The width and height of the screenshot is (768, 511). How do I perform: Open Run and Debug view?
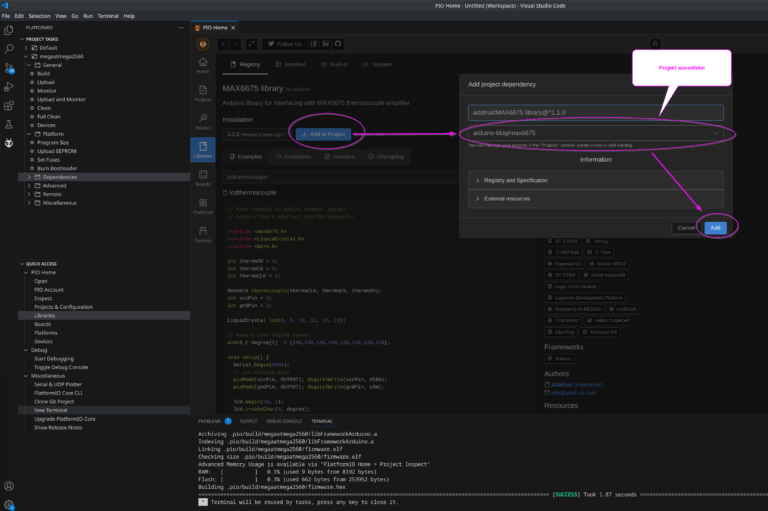tap(9, 87)
